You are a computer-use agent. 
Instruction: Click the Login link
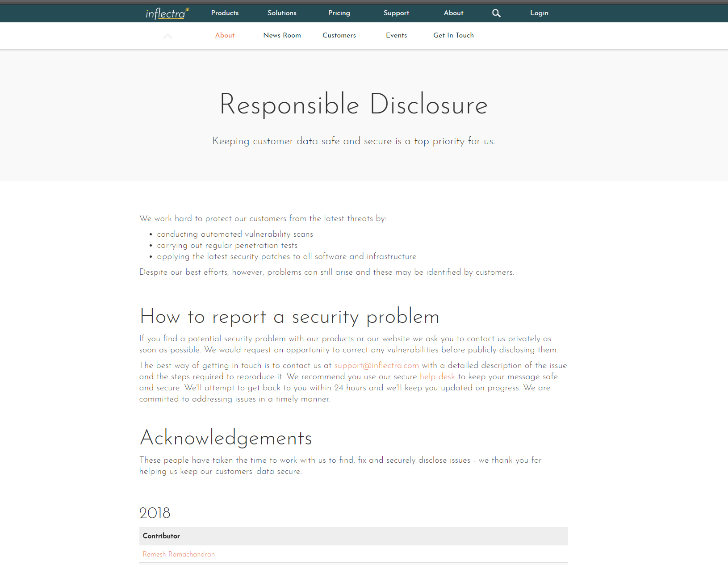coord(539,13)
